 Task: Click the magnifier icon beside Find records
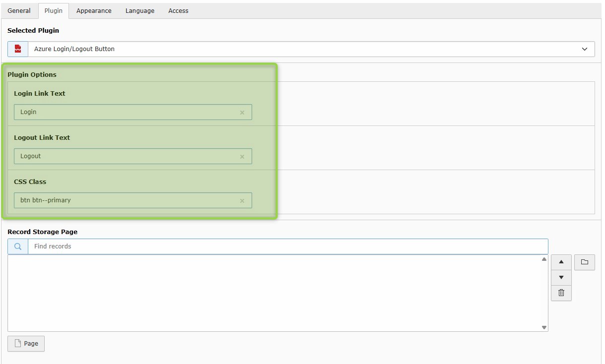18,246
